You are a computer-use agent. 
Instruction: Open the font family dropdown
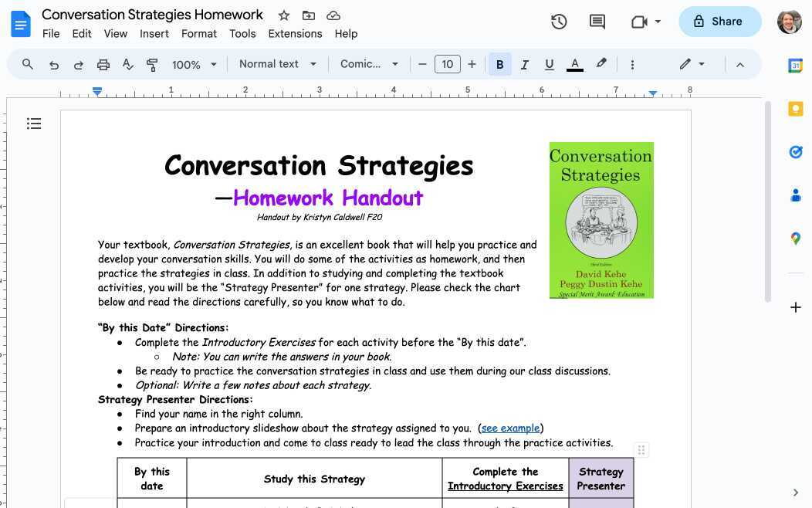pos(369,64)
